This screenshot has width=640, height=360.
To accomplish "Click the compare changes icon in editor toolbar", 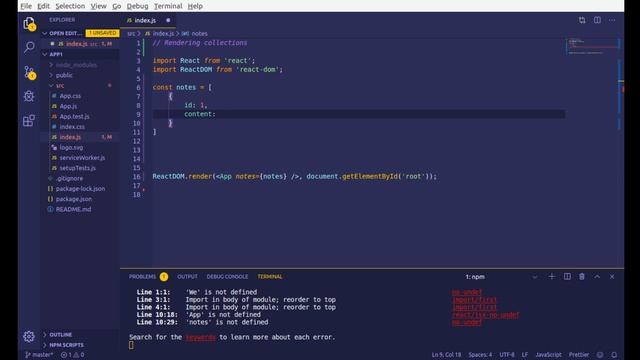I will click(x=582, y=20).
